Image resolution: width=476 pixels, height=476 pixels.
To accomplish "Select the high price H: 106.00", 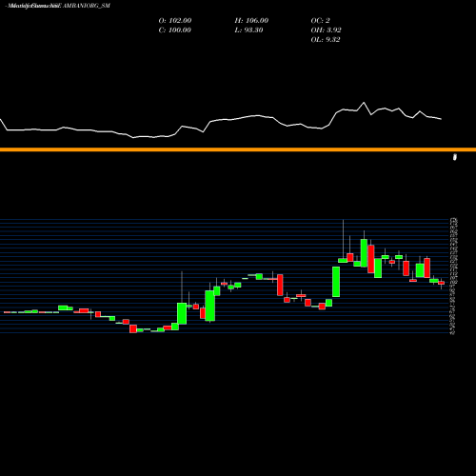I will (251, 20).
